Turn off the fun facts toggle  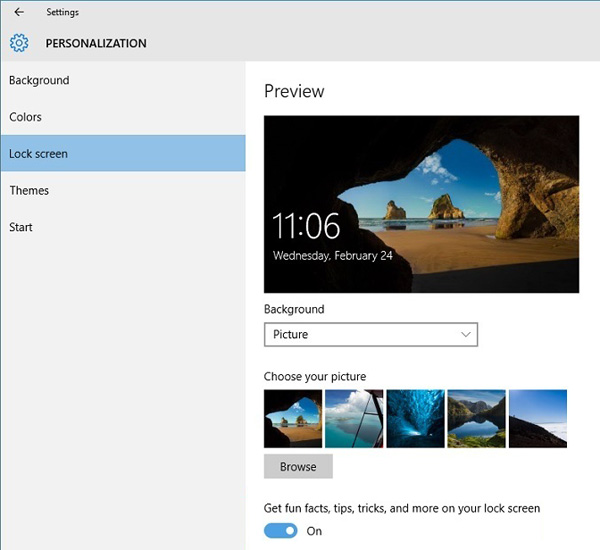pos(280,531)
